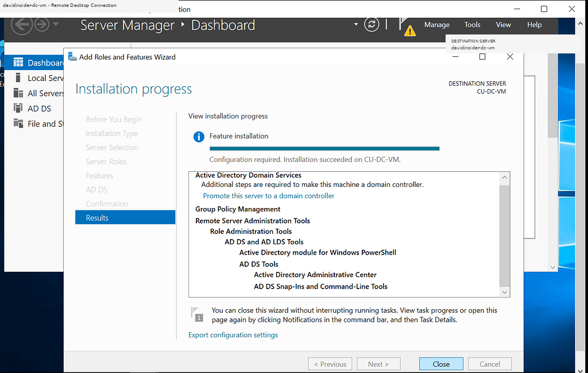588x373 pixels.
Task: Open the Help menu
Action: tap(535, 25)
